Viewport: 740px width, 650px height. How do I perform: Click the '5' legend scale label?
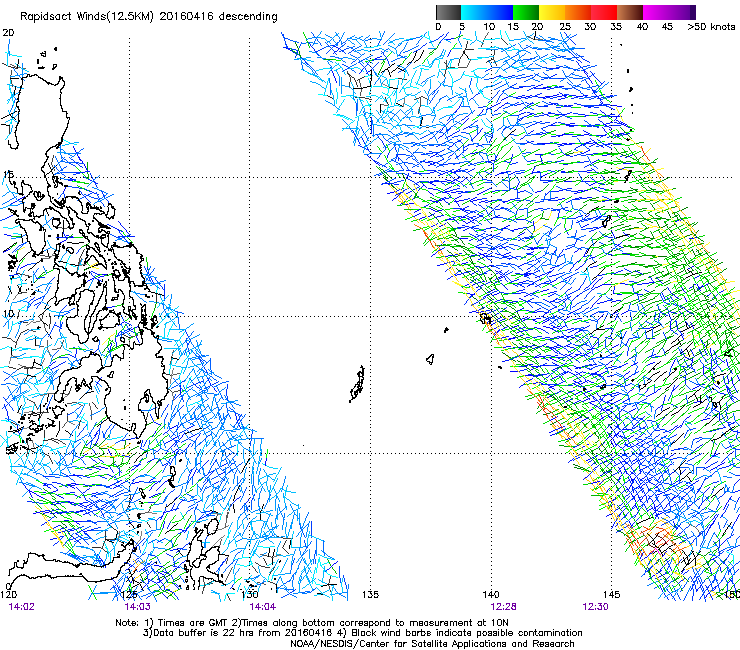tap(462, 26)
